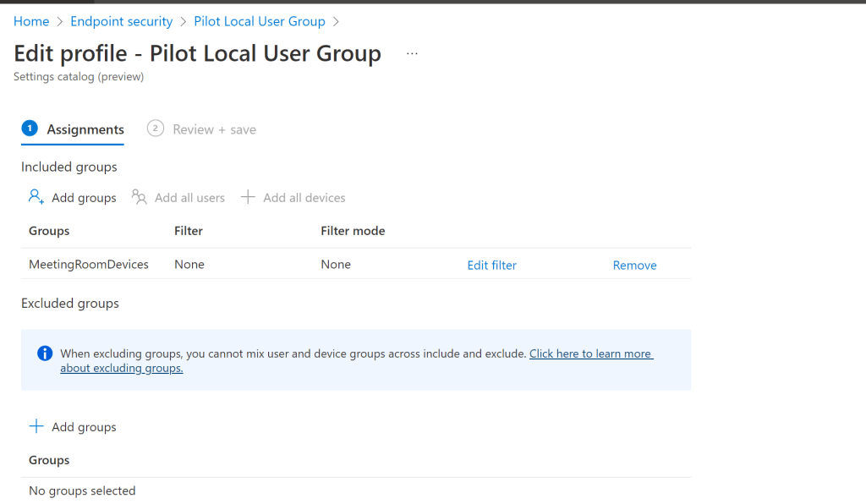Click the Filter column header
The image size is (866, 504).
[x=189, y=231]
